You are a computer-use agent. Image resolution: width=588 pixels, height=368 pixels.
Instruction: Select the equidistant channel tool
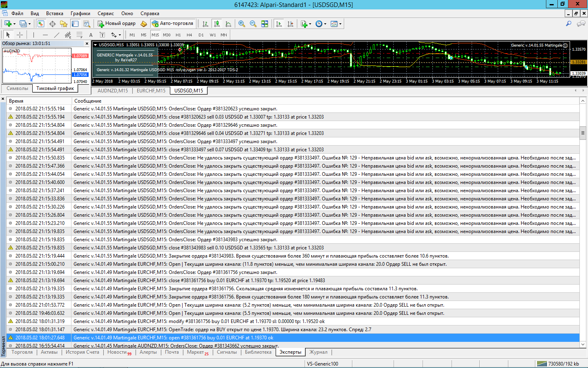pos(68,35)
